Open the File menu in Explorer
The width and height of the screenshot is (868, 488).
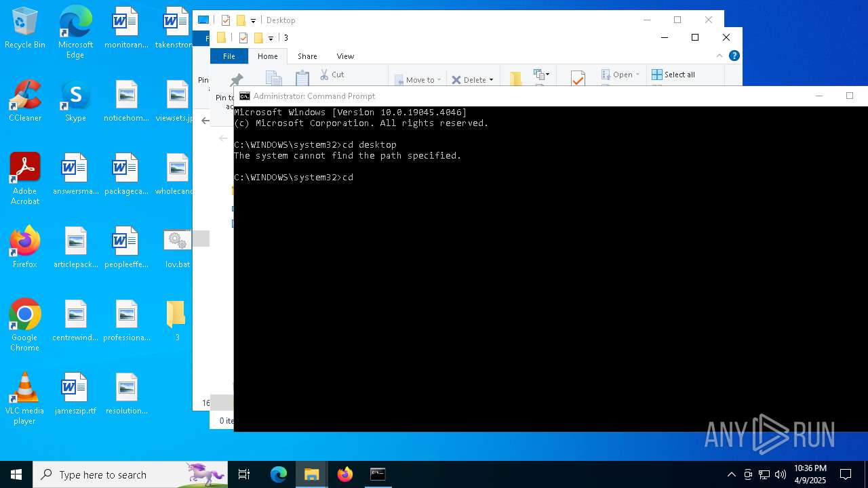pyautogui.click(x=229, y=56)
